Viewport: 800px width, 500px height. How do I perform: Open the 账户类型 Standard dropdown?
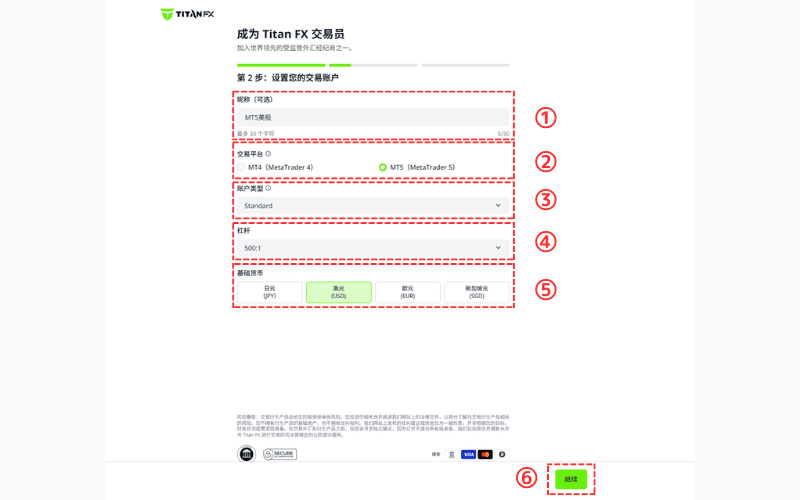(x=373, y=206)
